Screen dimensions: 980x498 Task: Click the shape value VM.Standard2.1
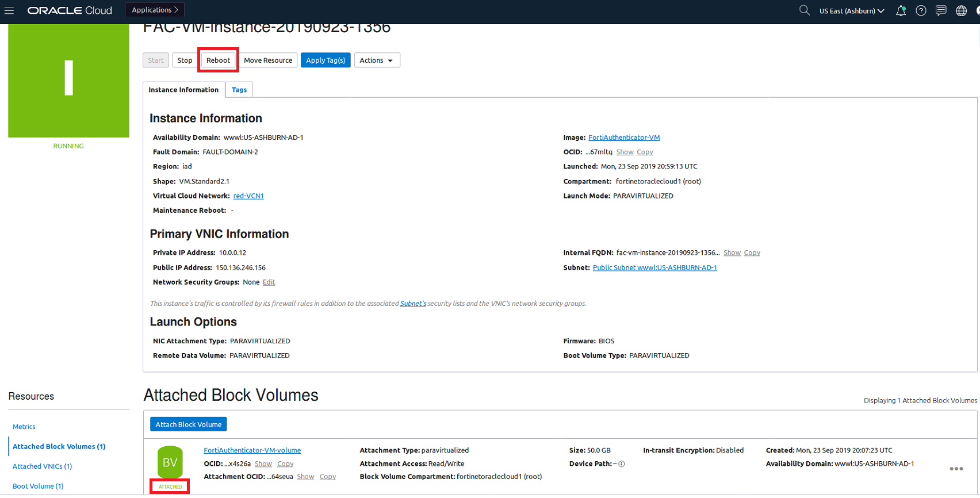coord(204,181)
